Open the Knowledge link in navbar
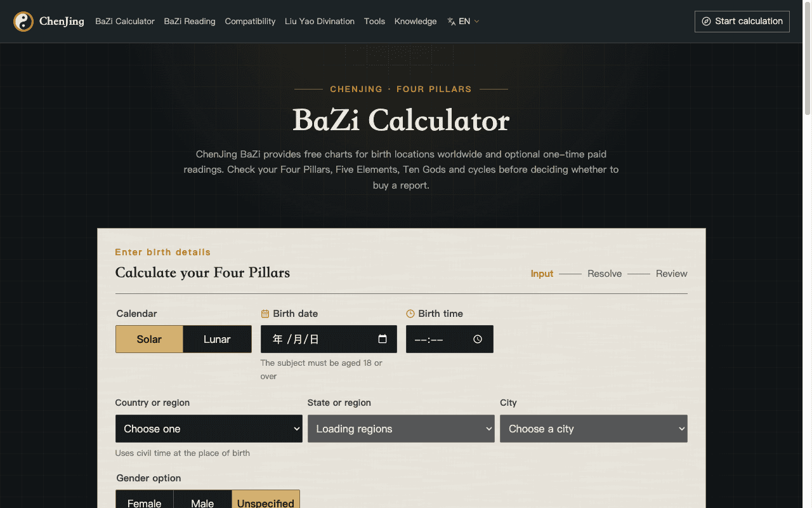This screenshot has height=508, width=812. 416,22
